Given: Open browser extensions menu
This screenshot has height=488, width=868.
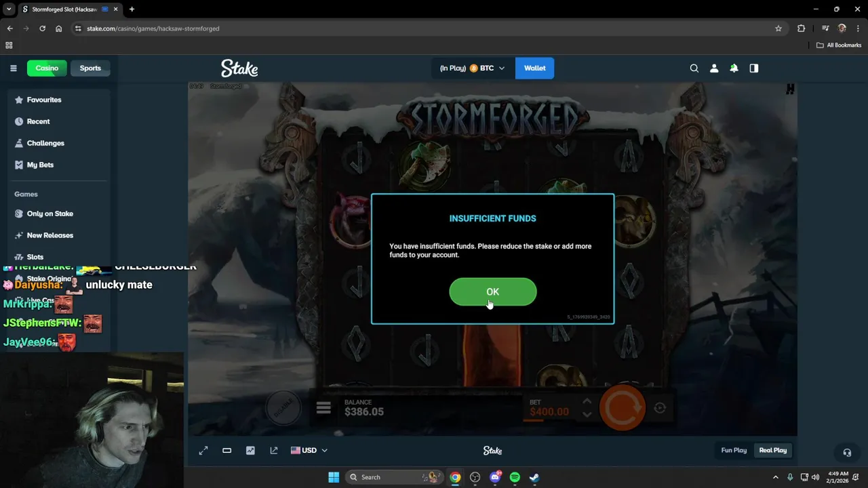Looking at the screenshot, I should point(801,28).
